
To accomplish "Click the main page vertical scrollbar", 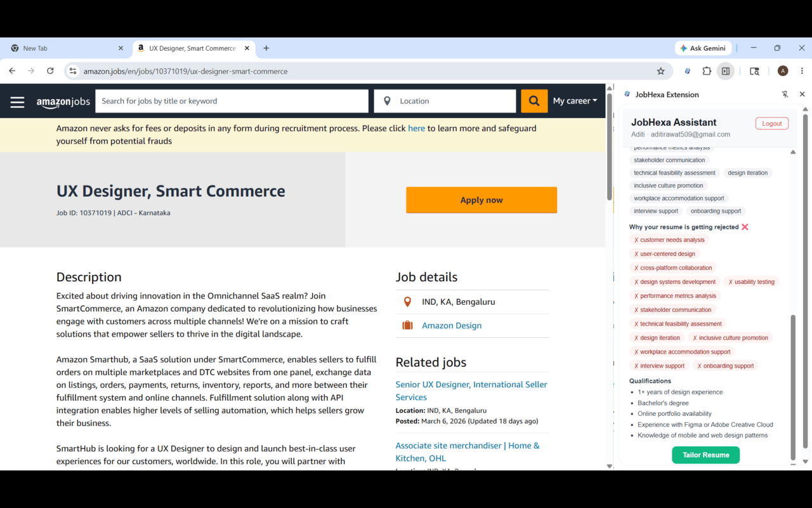I will pyautogui.click(x=610, y=146).
